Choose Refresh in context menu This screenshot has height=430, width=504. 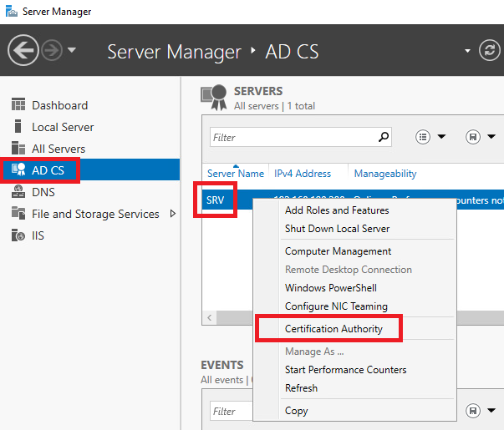(301, 388)
